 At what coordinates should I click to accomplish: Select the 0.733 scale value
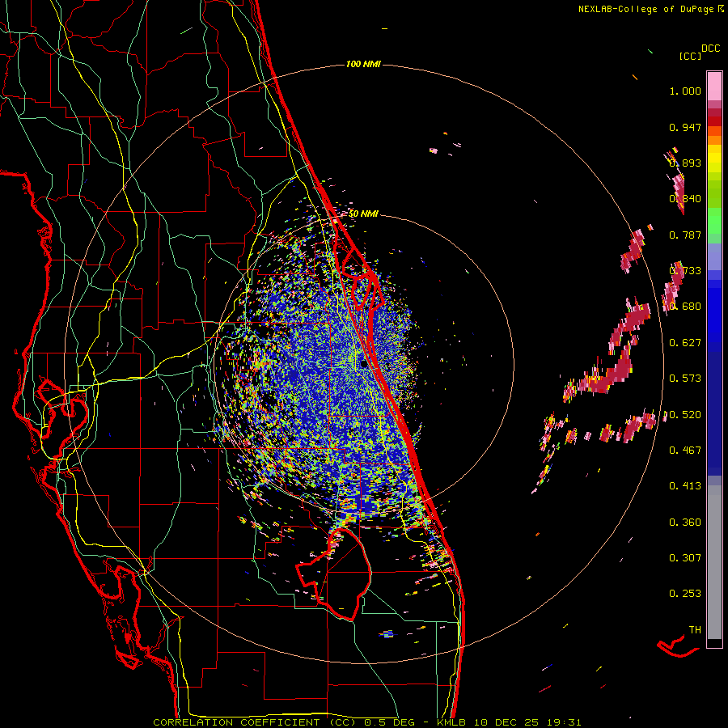(x=685, y=271)
